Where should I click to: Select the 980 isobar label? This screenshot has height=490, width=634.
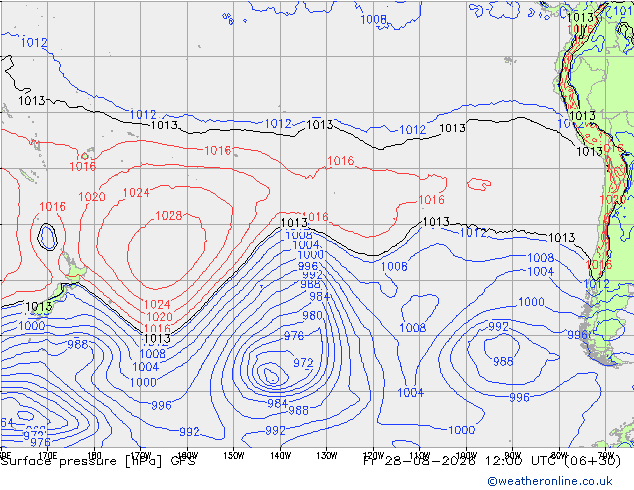(x=312, y=315)
